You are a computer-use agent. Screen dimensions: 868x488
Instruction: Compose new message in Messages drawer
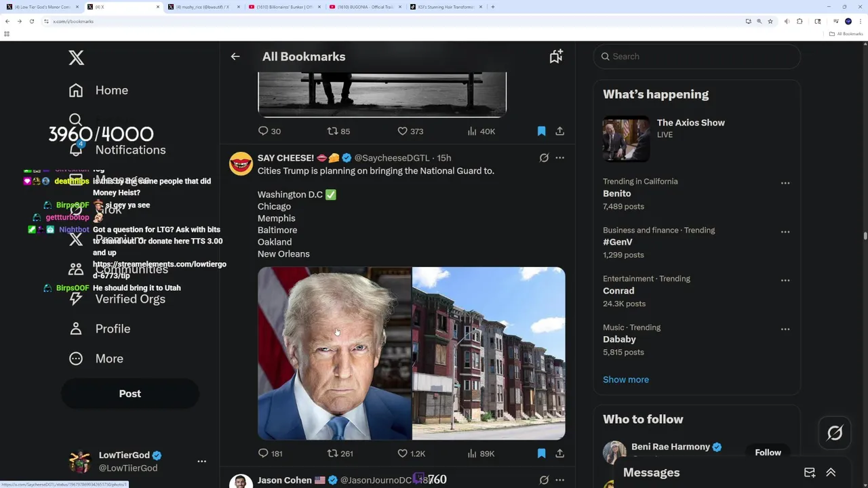point(810,472)
